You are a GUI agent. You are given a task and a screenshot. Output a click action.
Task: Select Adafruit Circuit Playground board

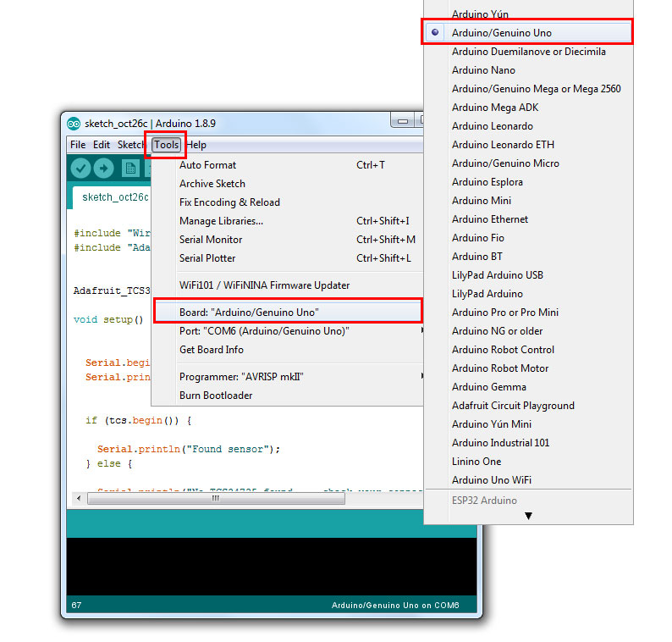click(528, 407)
